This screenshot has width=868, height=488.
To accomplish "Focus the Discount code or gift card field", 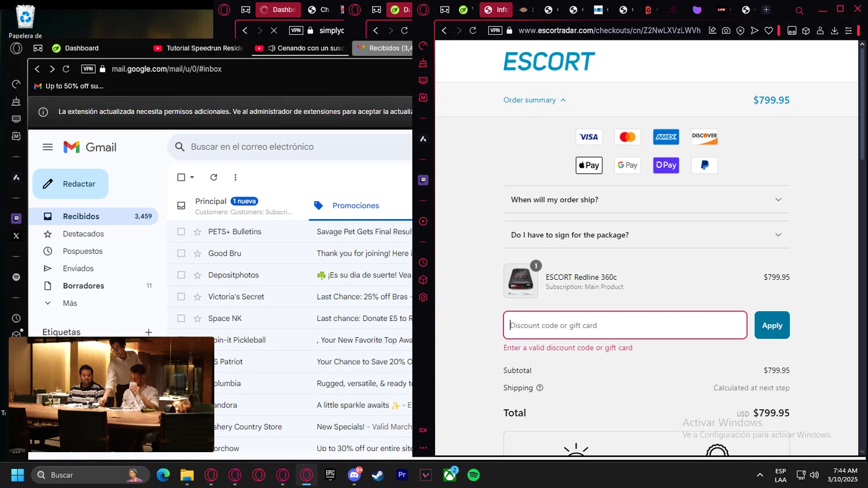I will click(x=625, y=326).
